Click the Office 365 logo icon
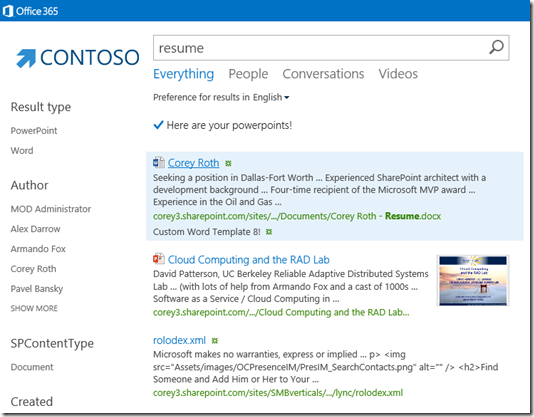 point(7,11)
